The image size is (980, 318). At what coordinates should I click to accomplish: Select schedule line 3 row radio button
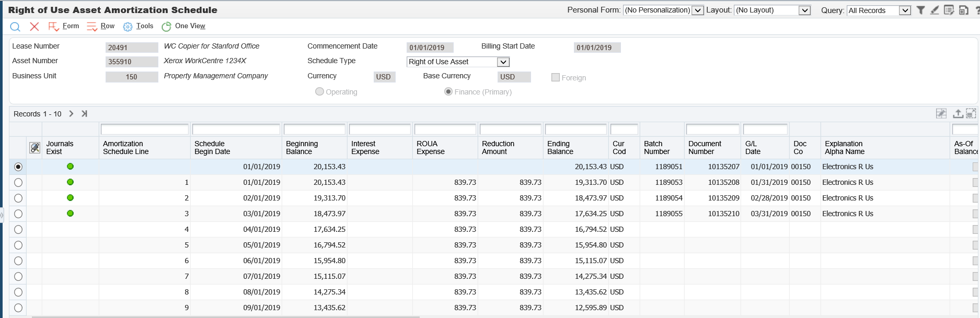coord(18,214)
